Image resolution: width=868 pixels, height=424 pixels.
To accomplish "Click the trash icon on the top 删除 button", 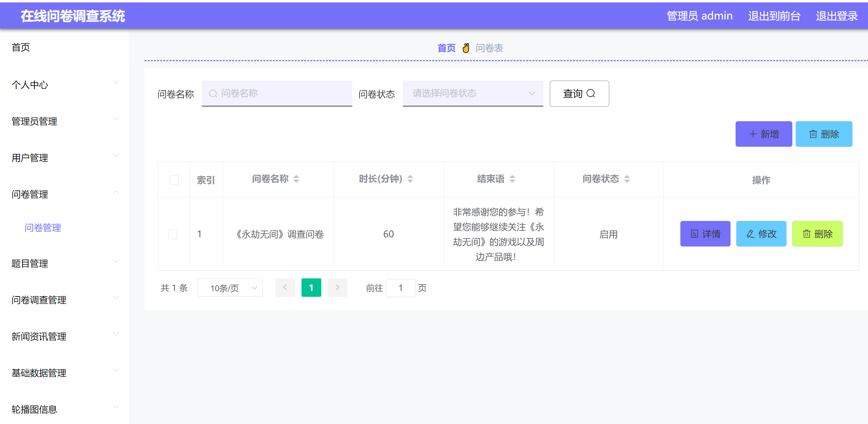I will 812,134.
